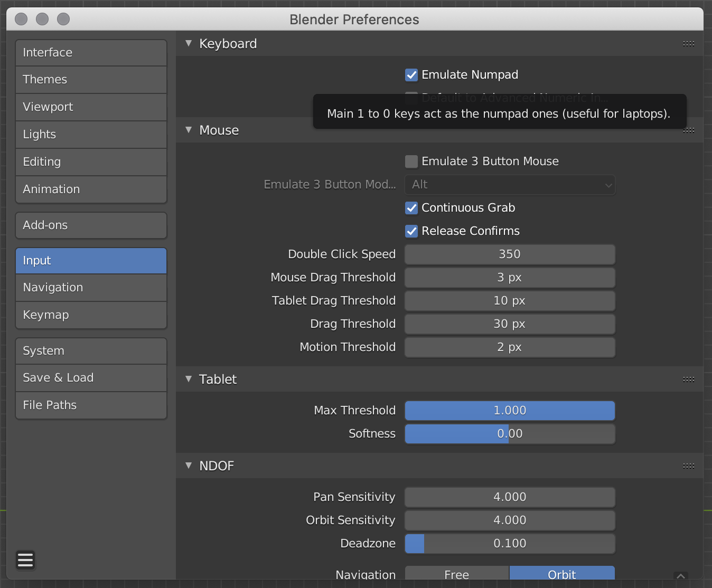
Task: Click the Tablet Drag Threshold field
Action: [x=510, y=301]
